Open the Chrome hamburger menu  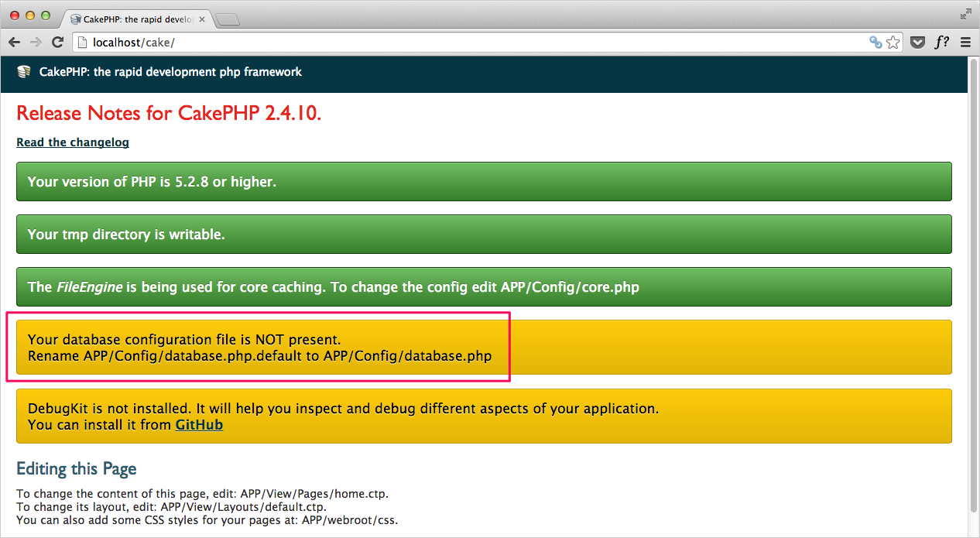click(965, 43)
